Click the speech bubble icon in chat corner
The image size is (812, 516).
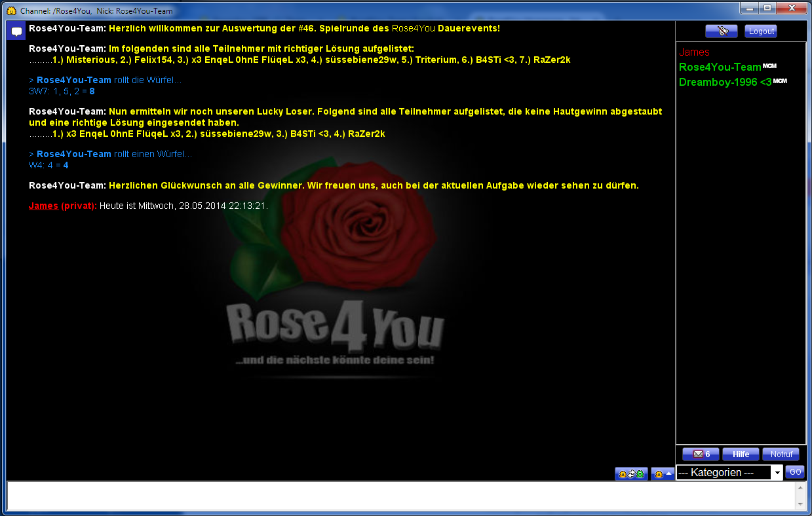[x=16, y=31]
